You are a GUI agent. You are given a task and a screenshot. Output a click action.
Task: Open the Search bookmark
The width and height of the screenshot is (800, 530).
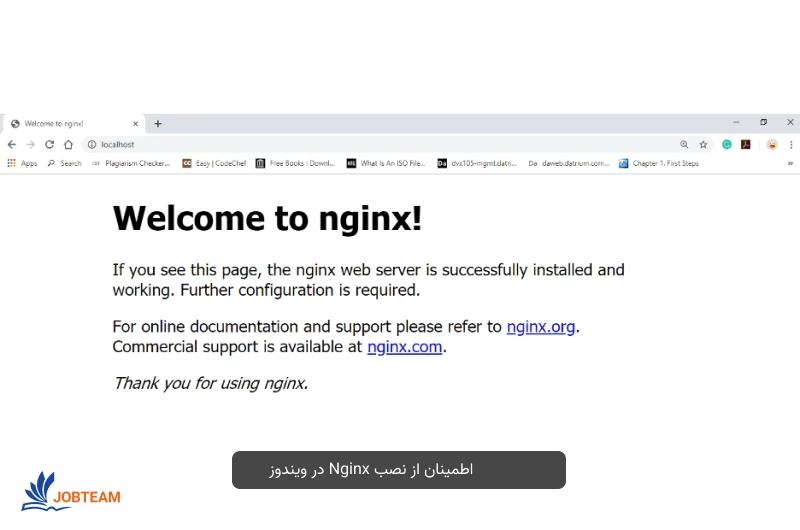tap(64, 163)
